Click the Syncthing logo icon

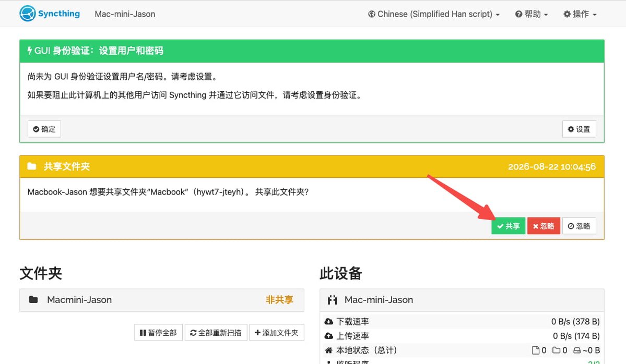coord(28,14)
